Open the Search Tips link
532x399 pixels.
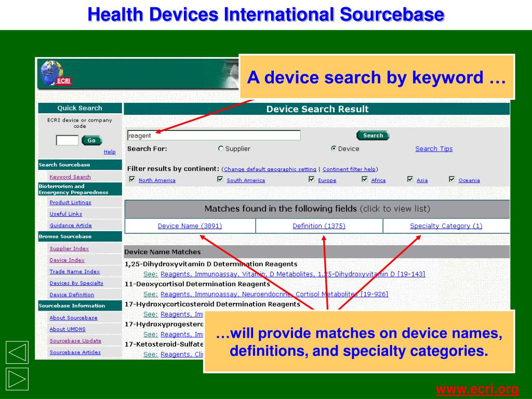click(434, 149)
